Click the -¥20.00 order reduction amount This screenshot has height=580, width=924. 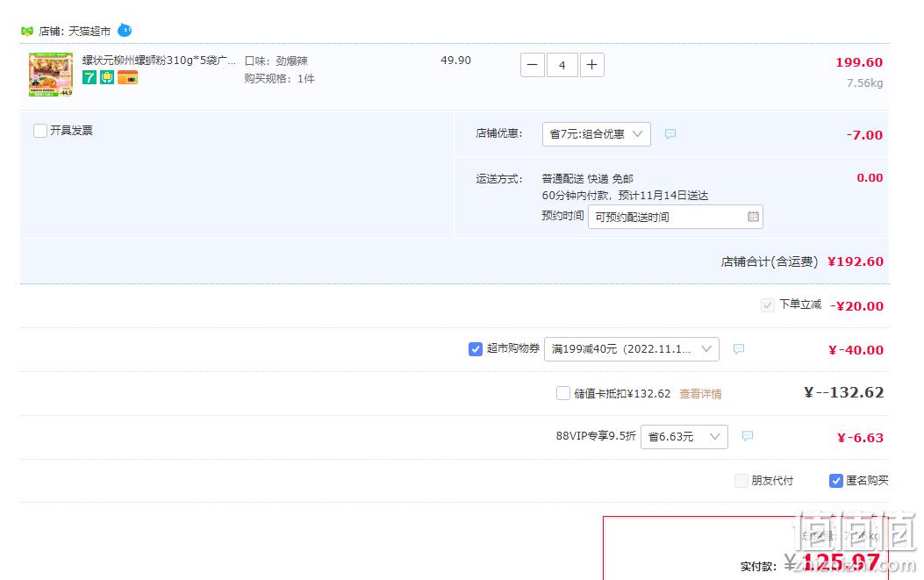856,306
